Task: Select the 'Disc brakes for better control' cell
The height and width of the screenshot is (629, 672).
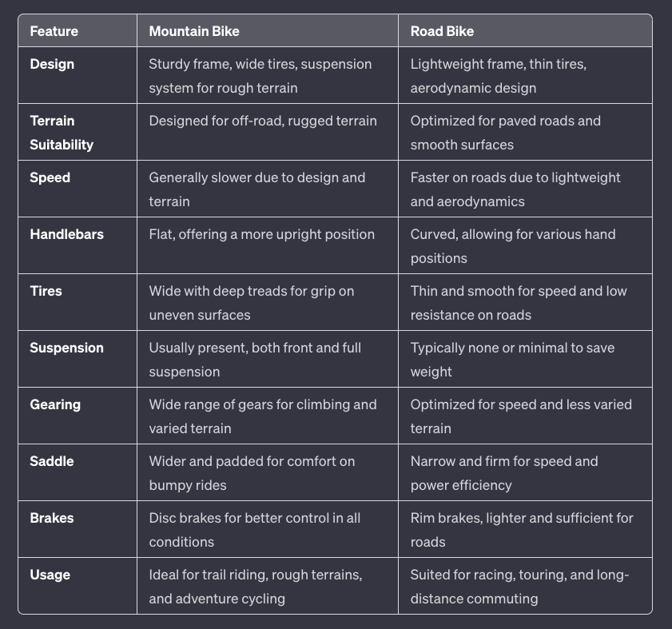Action: (268, 530)
